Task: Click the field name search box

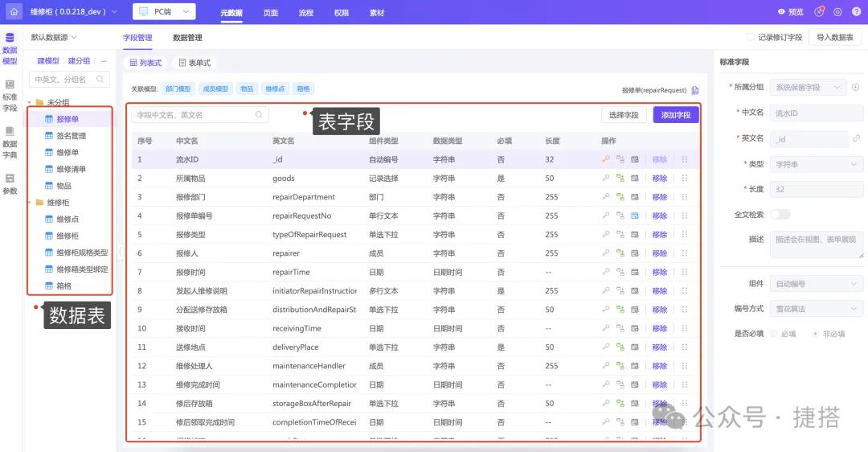Action: click(193, 115)
